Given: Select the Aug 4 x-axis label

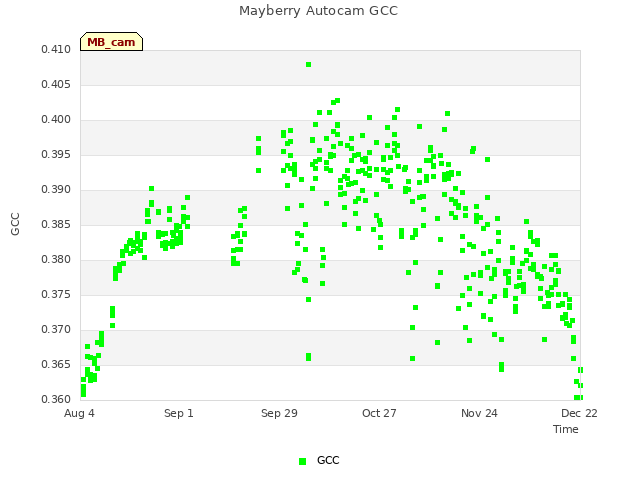Looking at the screenshot, I should (x=79, y=413).
